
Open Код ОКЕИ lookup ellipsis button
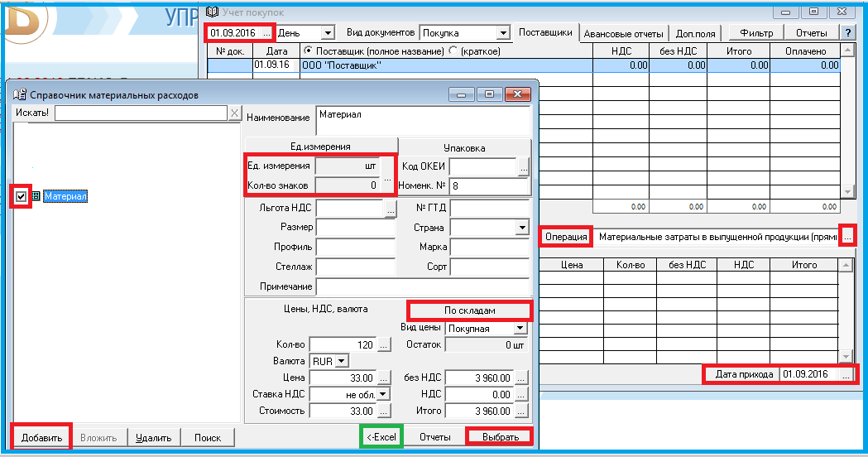coord(524,166)
